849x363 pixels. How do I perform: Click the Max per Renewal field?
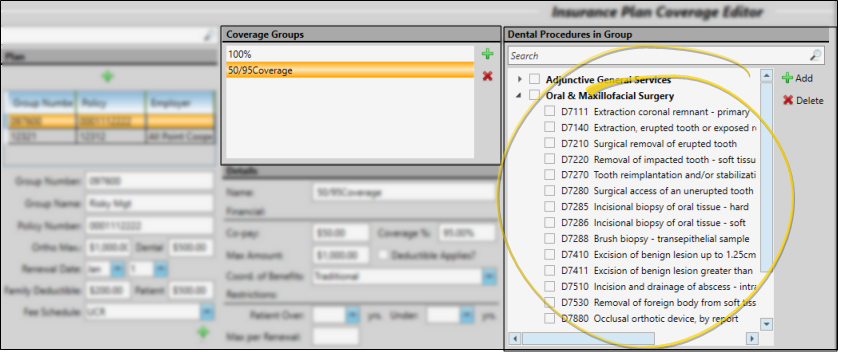[x=336, y=336]
